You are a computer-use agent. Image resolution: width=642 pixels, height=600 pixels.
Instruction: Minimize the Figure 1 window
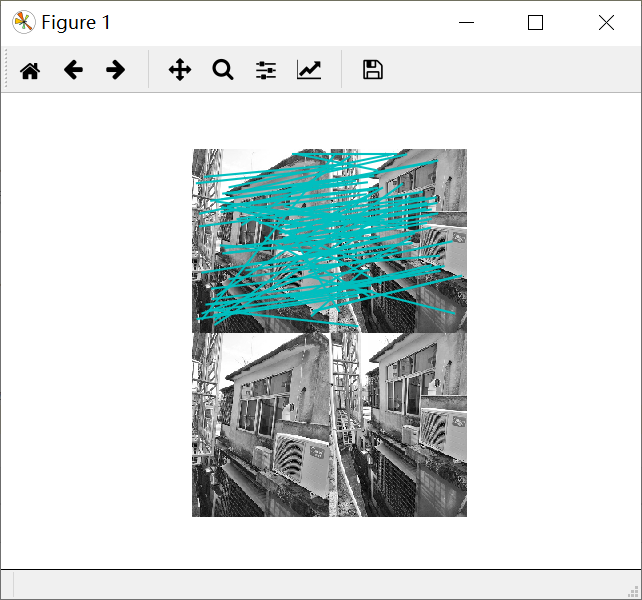[466, 23]
